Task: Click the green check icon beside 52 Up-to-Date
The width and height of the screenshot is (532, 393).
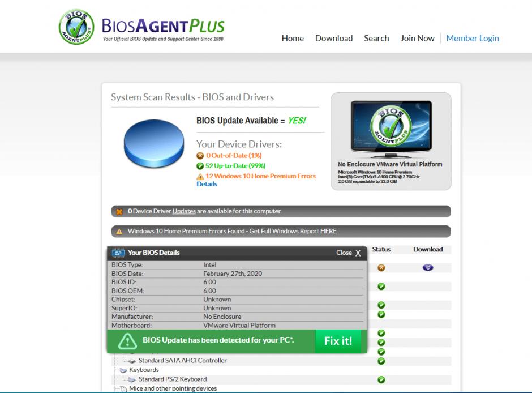Action: coord(200,166)
